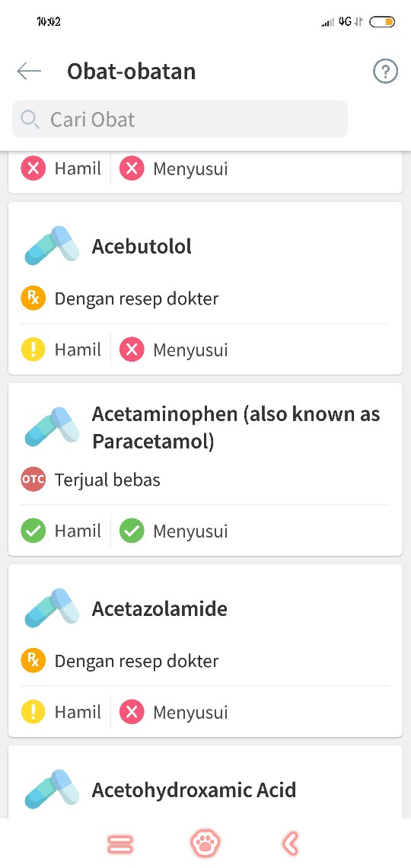Tap the OTC Terjual bebas badge
411x868 pixels.
click(33, 480)
